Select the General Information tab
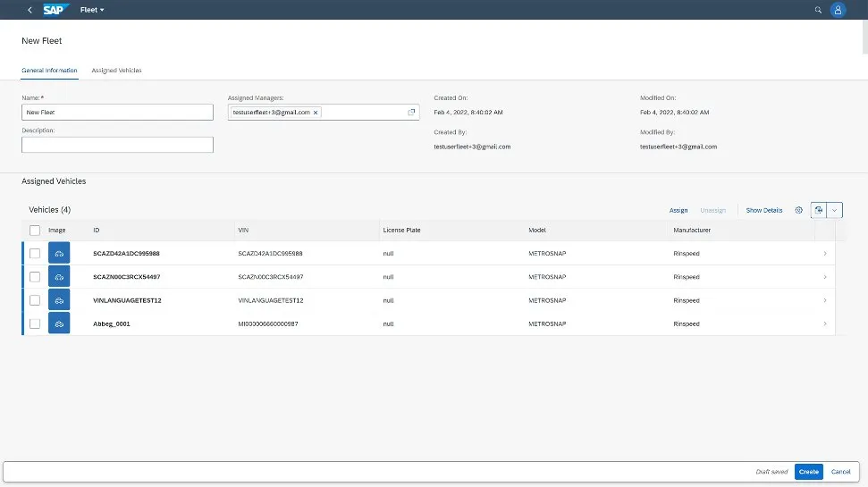The height and width of the screenshot is (487, 868). point(49,70)
